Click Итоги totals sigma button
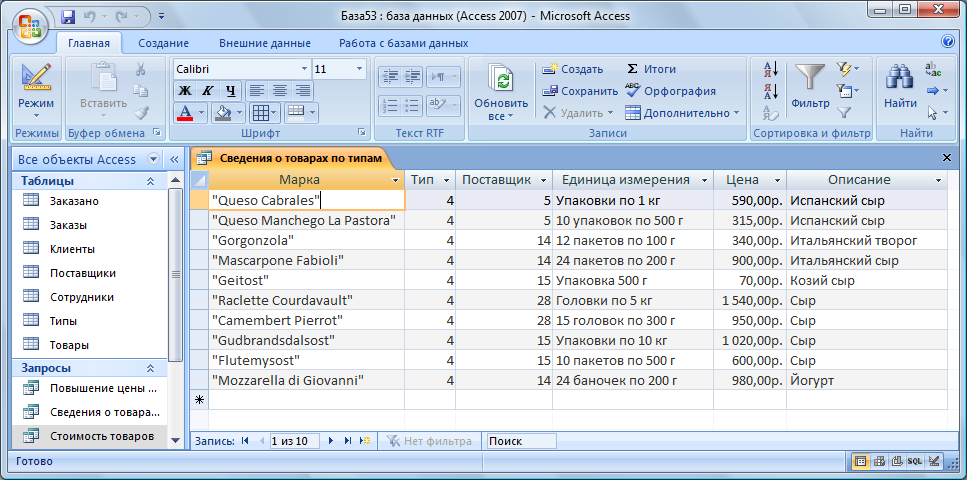Image resolution: width=967 pixels, height=480 pixels. tap(651, 69)
